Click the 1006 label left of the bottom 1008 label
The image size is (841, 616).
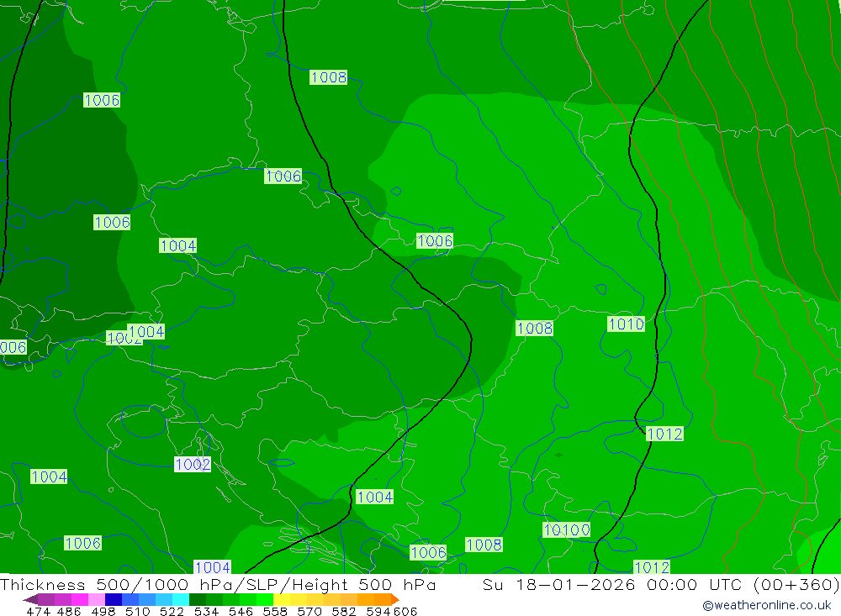(x=428, y=552)
